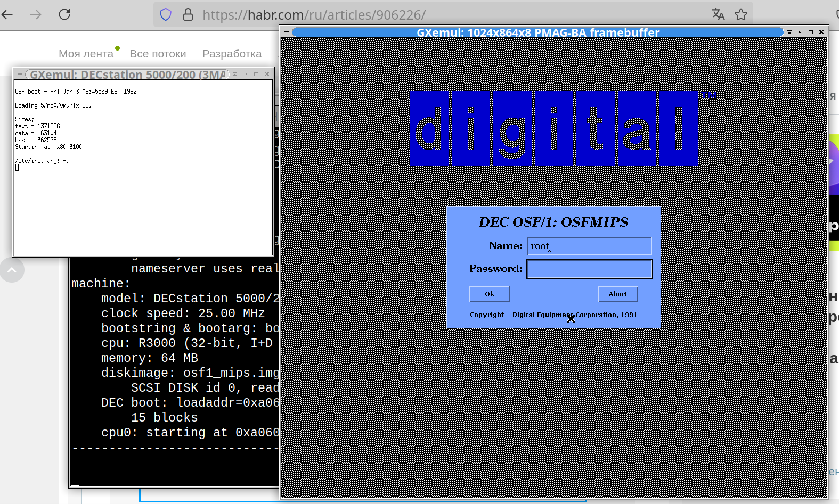The width and height of the screenshot is (839, 504).
Task: Click the 'Password:' label in login dialog
Action: [496, 269]
